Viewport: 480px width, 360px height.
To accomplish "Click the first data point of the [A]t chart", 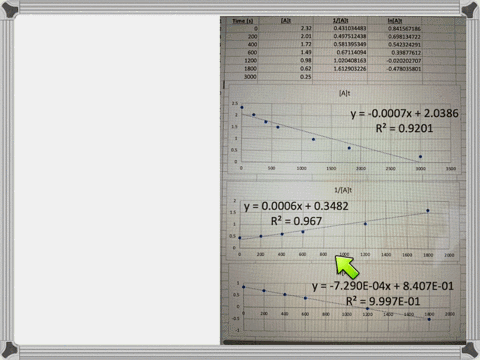I will pyautogui.click(x=242, y=107).
